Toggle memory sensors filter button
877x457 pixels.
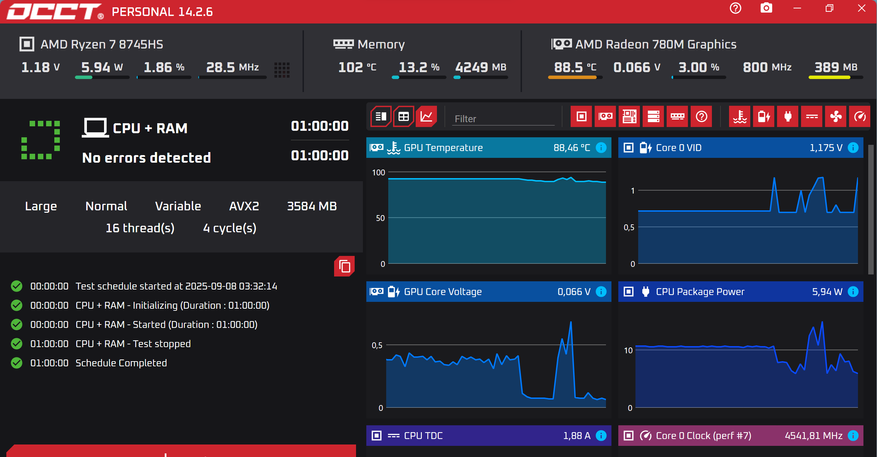(677, 116)
